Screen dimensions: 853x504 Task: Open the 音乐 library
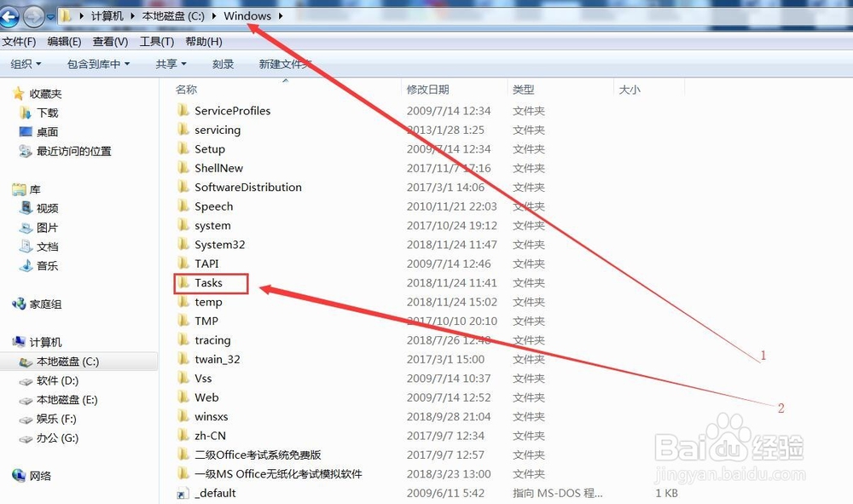[47, 265]
